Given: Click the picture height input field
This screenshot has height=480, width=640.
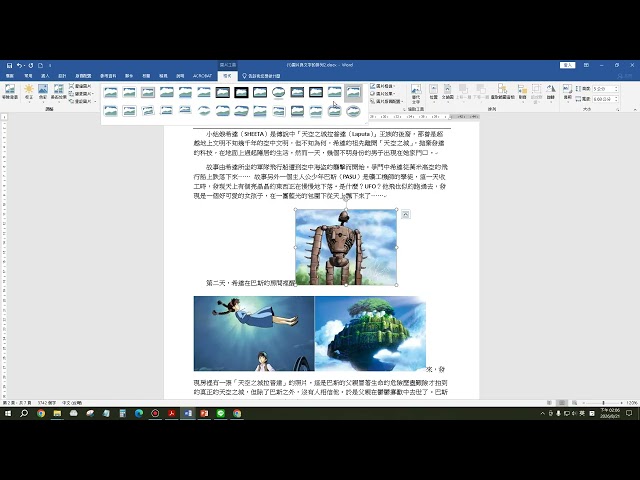Looking at the screenshot, I should point(603,89).
